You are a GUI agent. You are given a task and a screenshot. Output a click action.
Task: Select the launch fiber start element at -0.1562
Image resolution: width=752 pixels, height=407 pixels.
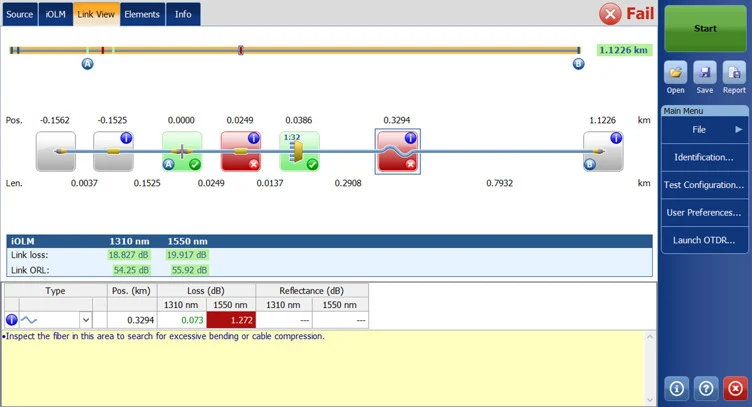pyautogui.click(x=55, y=152)
